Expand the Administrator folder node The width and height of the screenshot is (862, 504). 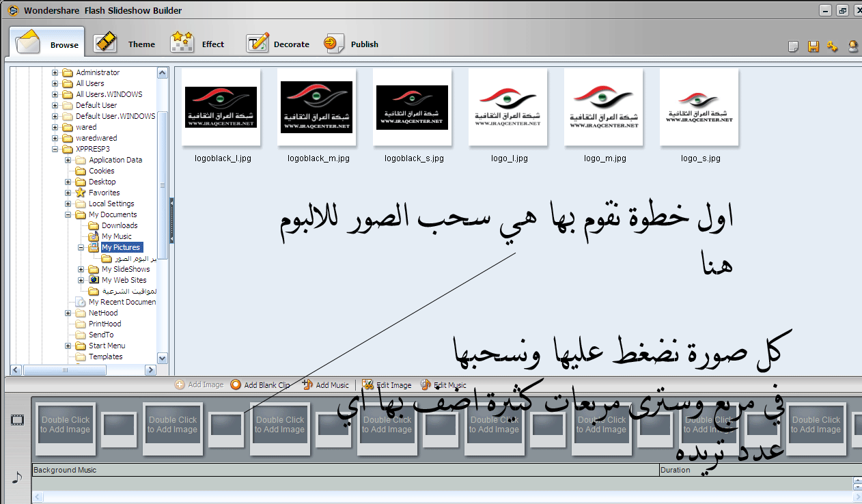click(x=55, y=72)
